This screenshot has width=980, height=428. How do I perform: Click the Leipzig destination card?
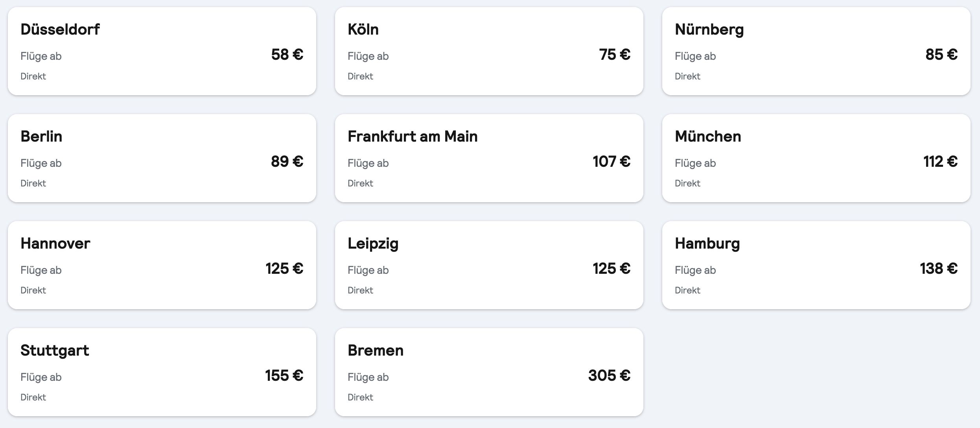(489, 265)
